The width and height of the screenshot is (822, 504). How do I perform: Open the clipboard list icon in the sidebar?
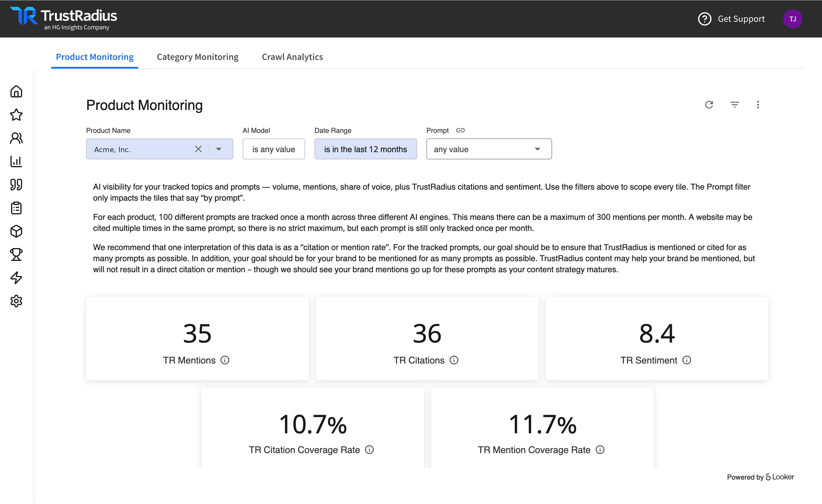tap(16, 208)
